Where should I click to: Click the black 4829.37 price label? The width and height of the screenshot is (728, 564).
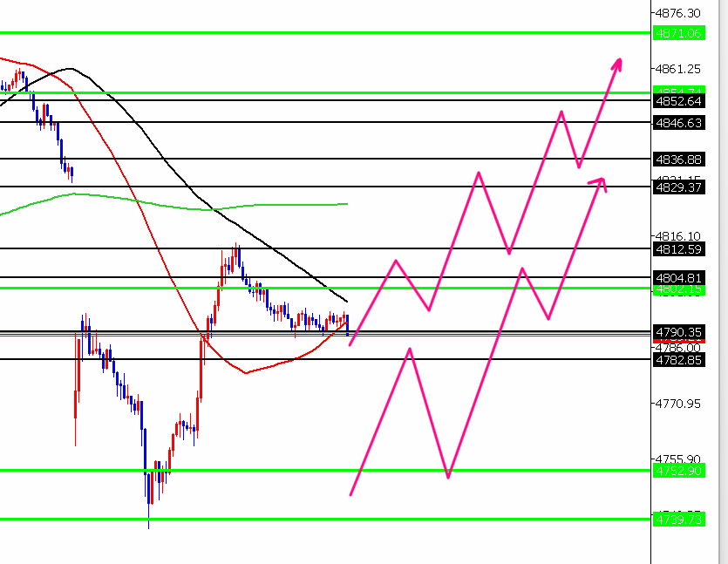[x=678, y=187]
